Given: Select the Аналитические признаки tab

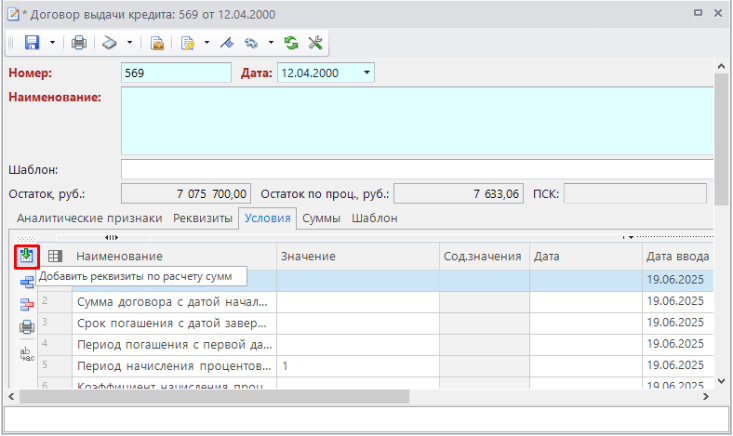Looking at the screenshot, I should click(89, 218).
